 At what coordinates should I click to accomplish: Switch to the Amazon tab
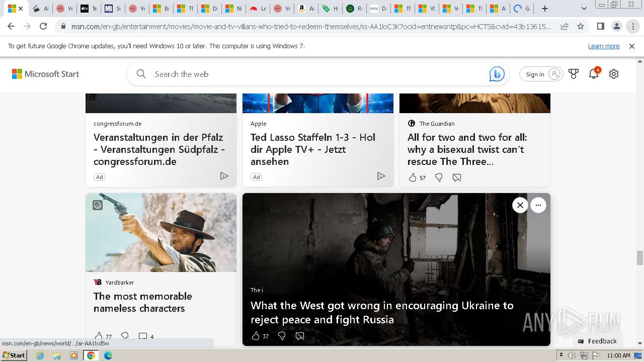[306, 9]
